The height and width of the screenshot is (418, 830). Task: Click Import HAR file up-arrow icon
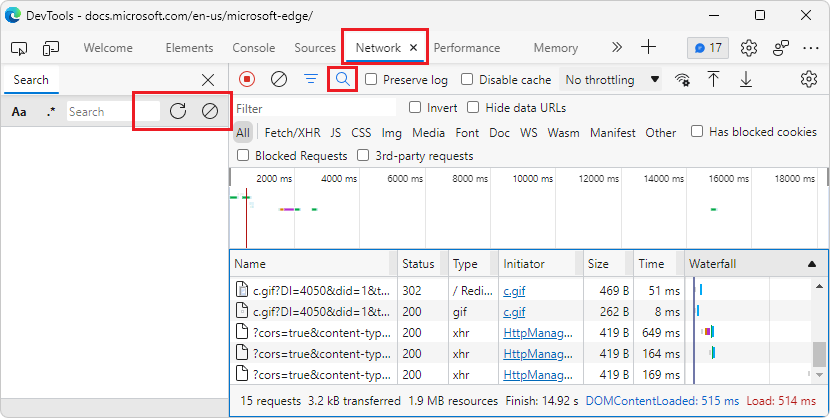[714, 79]
